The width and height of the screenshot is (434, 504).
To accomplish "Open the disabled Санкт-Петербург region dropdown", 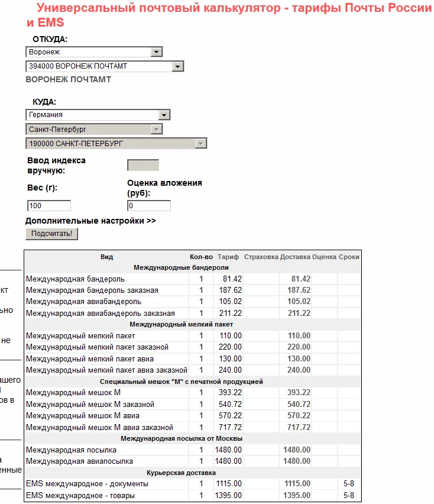I will click(x=94, y=129).
